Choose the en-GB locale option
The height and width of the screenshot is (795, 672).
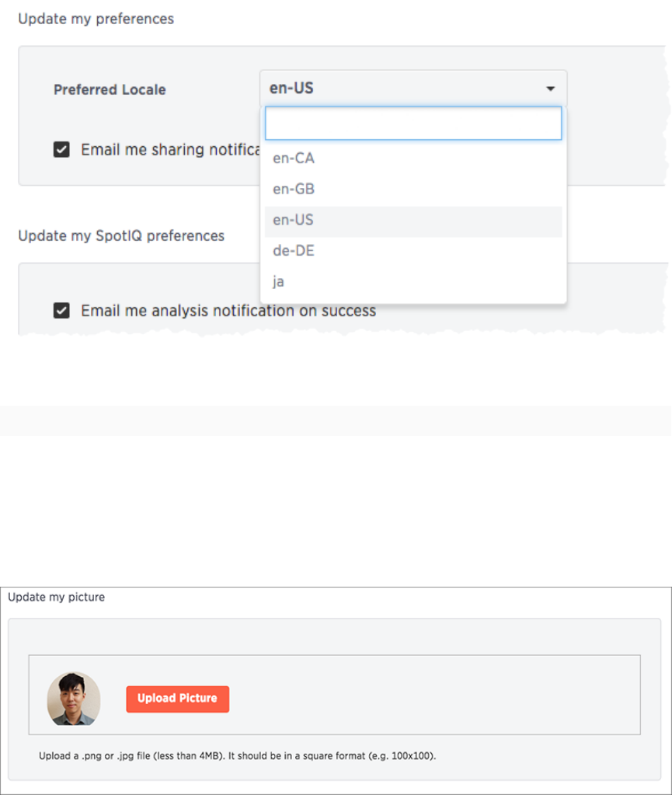tap(413, 189)
